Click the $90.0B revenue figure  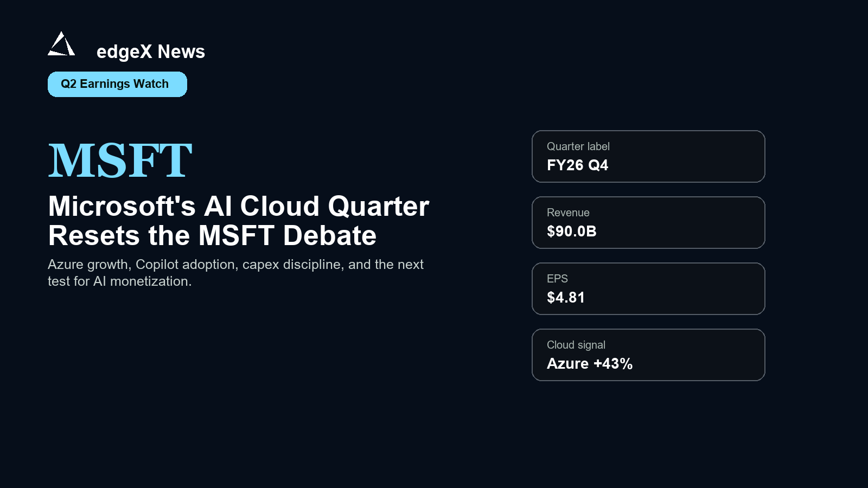572,232
